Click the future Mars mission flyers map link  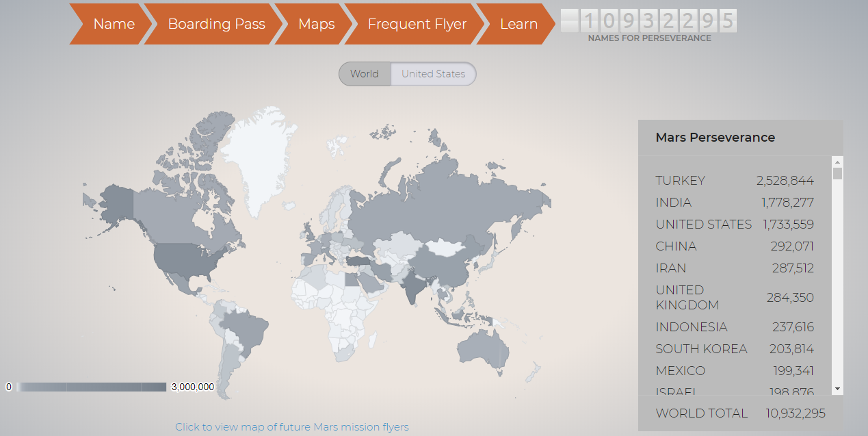pyautogui.click(x=292, y=427)
